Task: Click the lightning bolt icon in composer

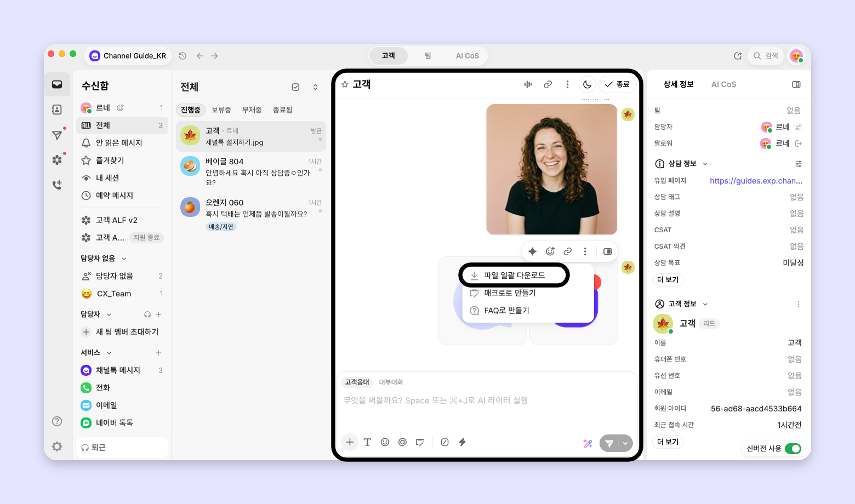Action: (x=462, y=442)
